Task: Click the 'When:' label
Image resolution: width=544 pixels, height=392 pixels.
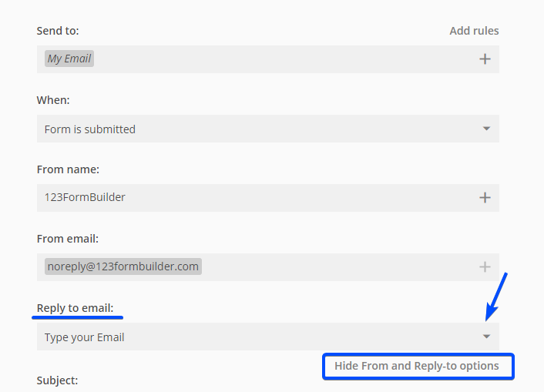Action: pyautogui.click(x=53, y=100)
